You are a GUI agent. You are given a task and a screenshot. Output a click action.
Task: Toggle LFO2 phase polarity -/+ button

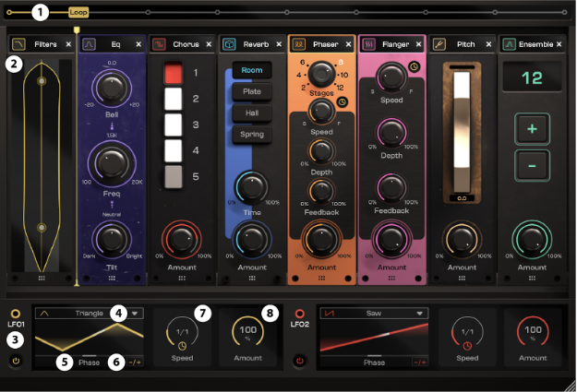point(420,362)
